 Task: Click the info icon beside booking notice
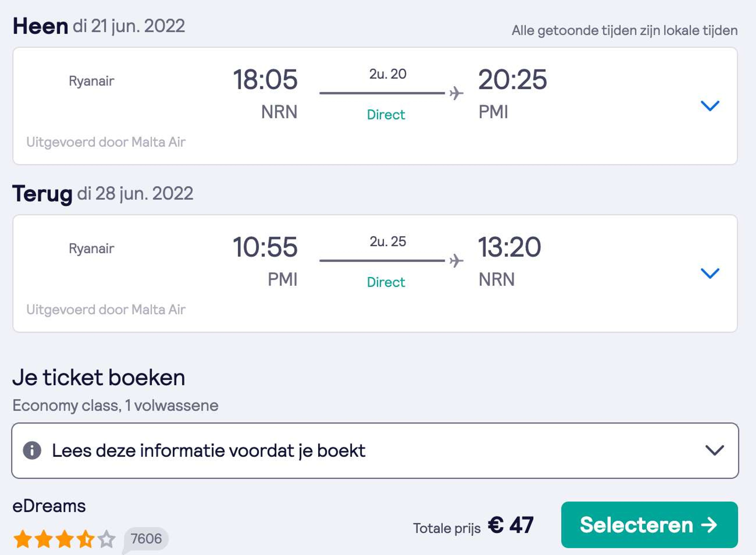pos(32,450)
